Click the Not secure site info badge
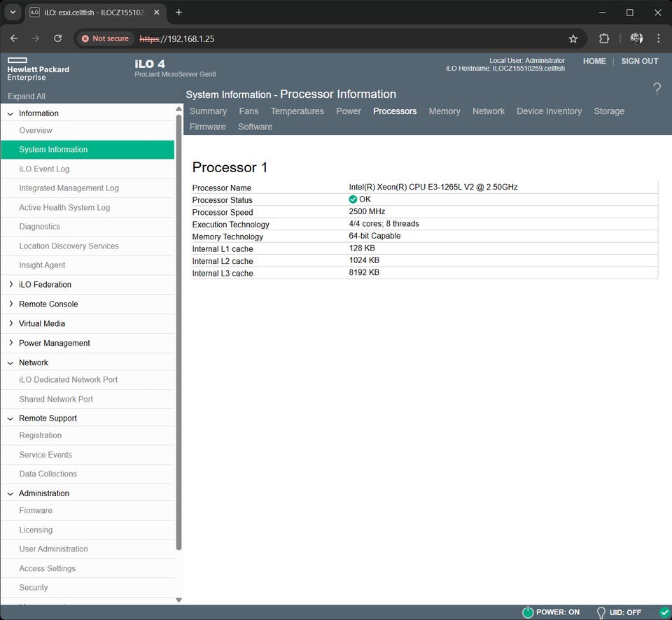672x620 pixels. click(105, 38)
